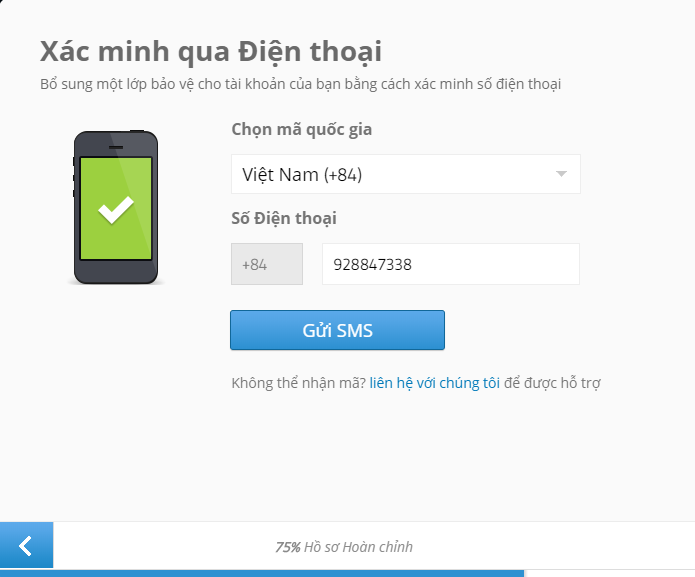Click the phone illustration with green checkmark
695x577 pixels.
(x=116, y=207)
